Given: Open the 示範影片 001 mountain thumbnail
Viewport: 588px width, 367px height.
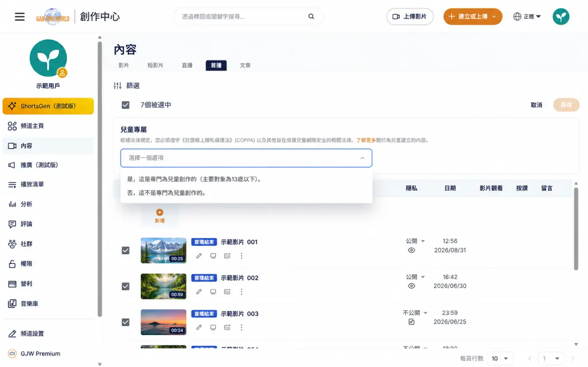Looking at the screenshot, I should [x=163, y=250].
